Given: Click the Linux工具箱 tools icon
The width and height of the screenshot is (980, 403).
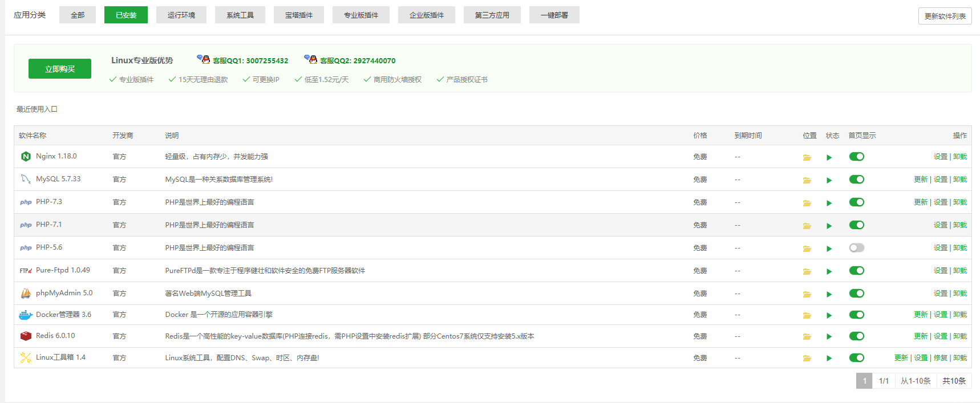Looking at the screenshot, I should pyautogui.click(x=26, y=358).
